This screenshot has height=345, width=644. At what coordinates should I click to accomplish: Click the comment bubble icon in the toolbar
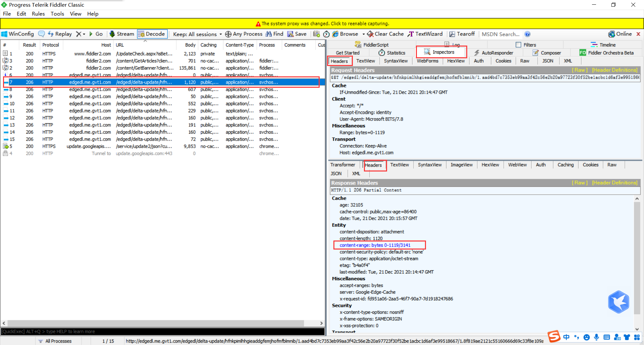coord(41,34)
